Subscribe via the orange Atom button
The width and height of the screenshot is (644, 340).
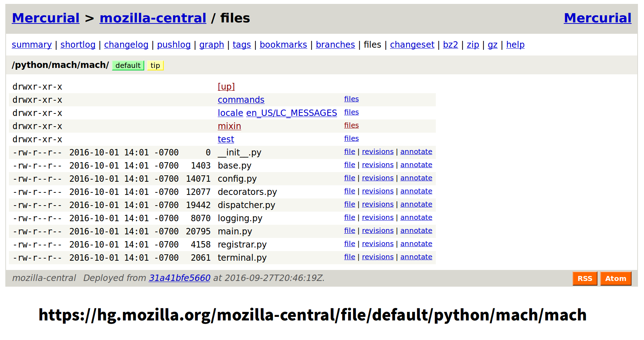pyautogui.click(x=616, y=278)
